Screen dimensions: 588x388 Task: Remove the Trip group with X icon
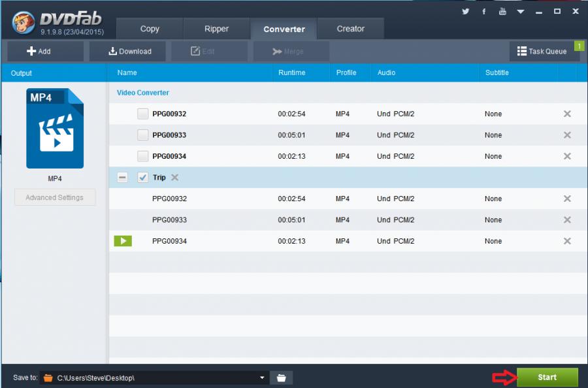(174, 178)
